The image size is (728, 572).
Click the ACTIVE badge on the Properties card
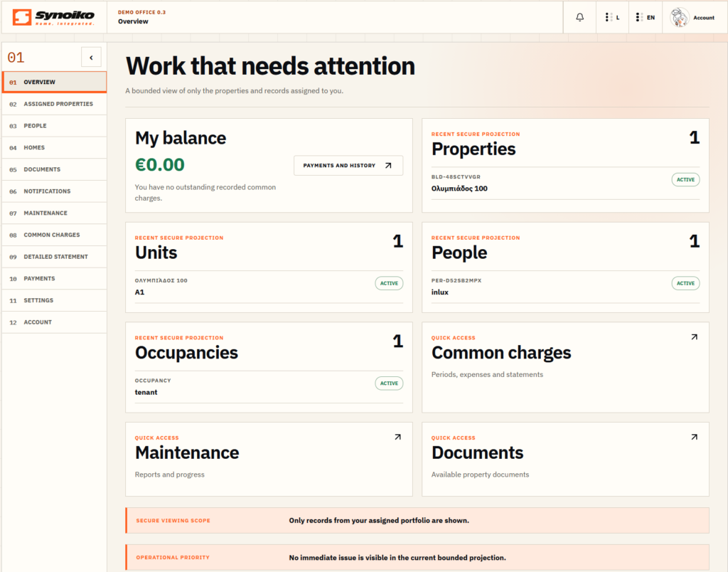685,180
